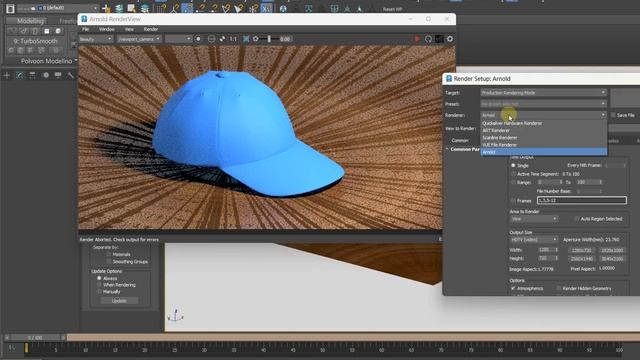Screen dimensions: 640x360
Task: Select the Range time output radio
Action: [x=513, y=182]
